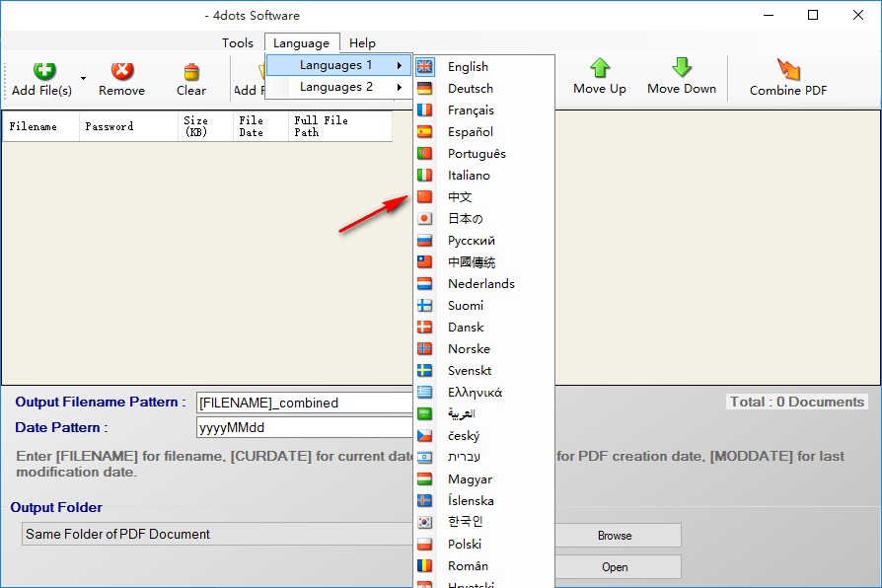Choose the Român language entry

(x=484, y=566)
